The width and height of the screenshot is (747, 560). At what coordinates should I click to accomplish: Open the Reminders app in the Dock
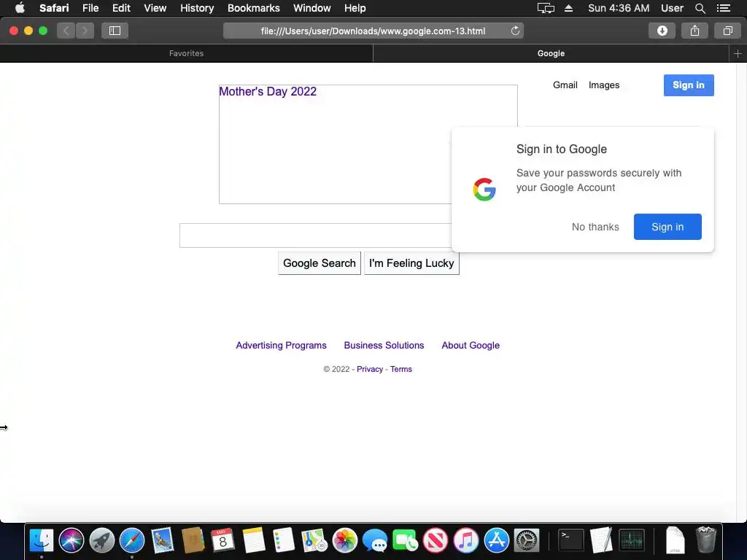tap(284, 540)
